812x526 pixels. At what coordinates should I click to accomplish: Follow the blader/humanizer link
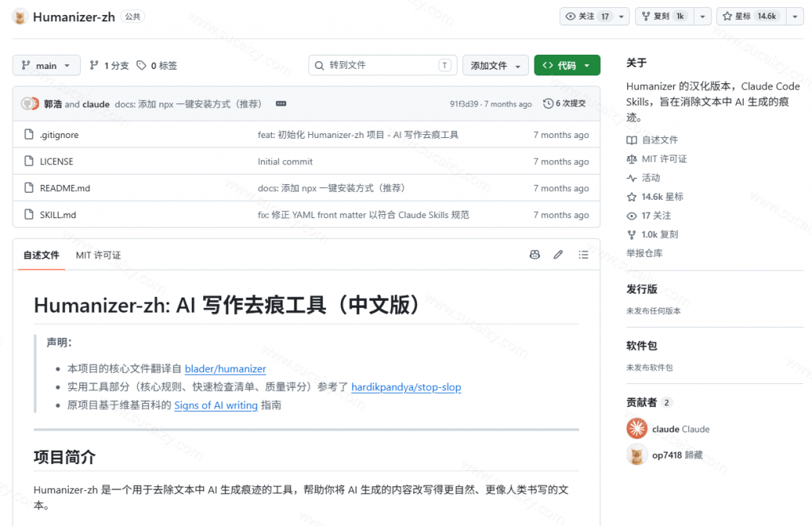coord(225,368)
